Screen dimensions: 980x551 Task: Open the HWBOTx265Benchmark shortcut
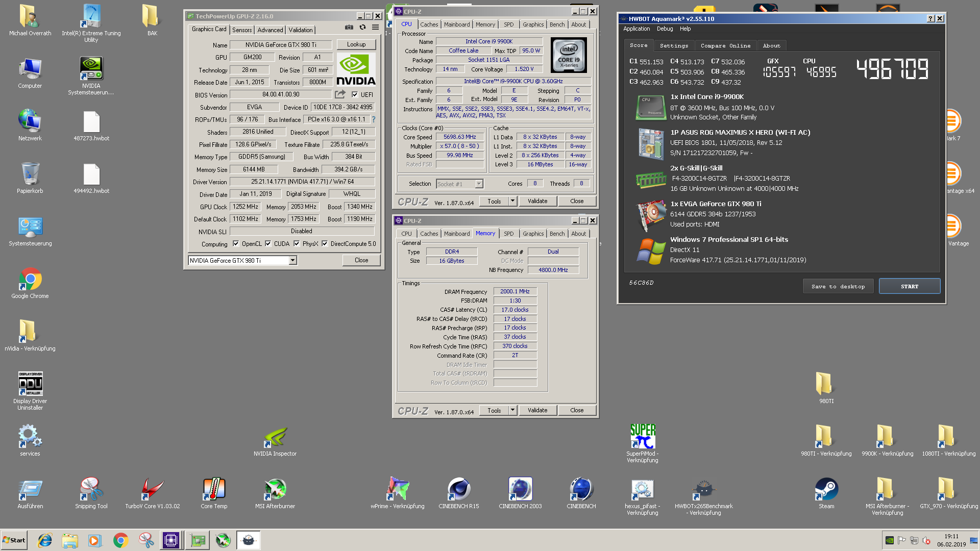704,497
